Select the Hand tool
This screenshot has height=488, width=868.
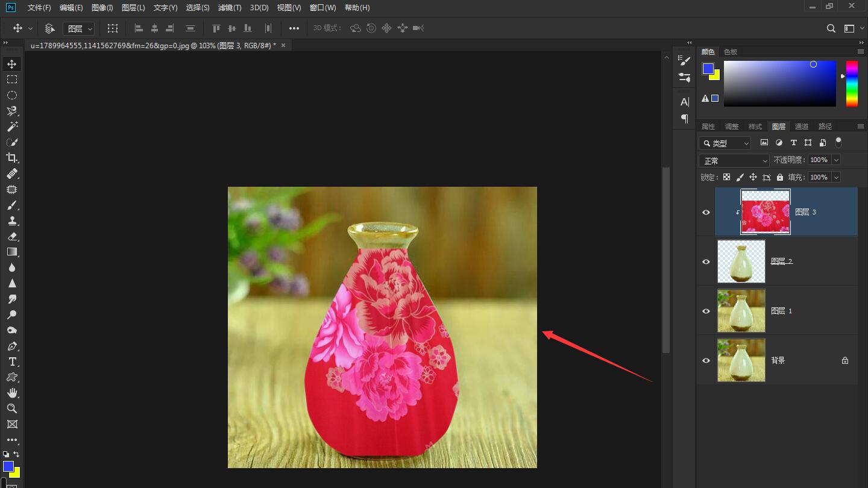12,393
